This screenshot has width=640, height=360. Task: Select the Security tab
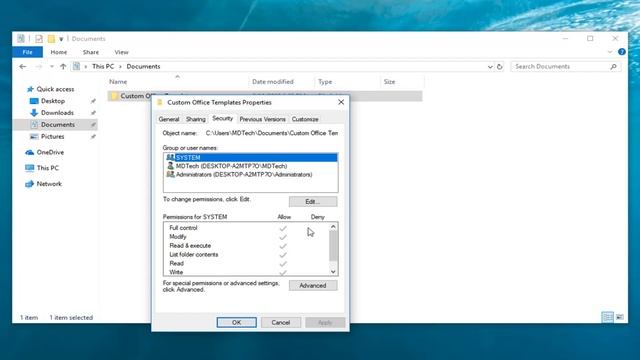[x=222, y=118]
